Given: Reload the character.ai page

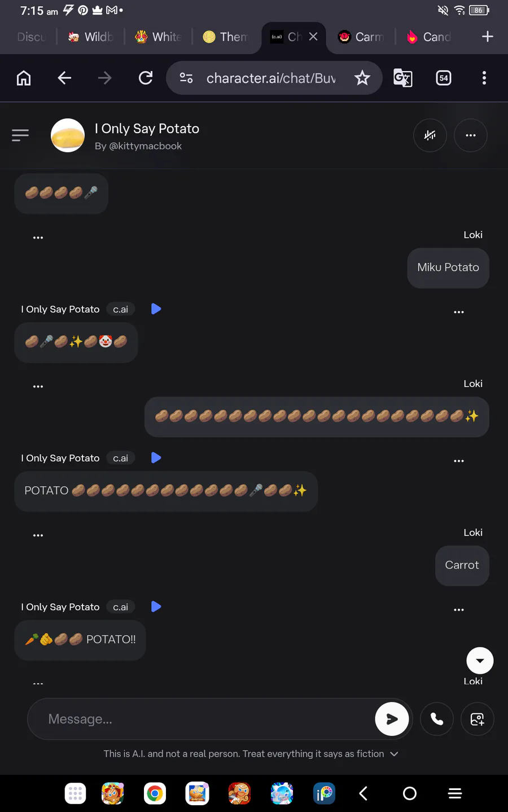Looking at the screenshot, I should click(x=146, y=78).
